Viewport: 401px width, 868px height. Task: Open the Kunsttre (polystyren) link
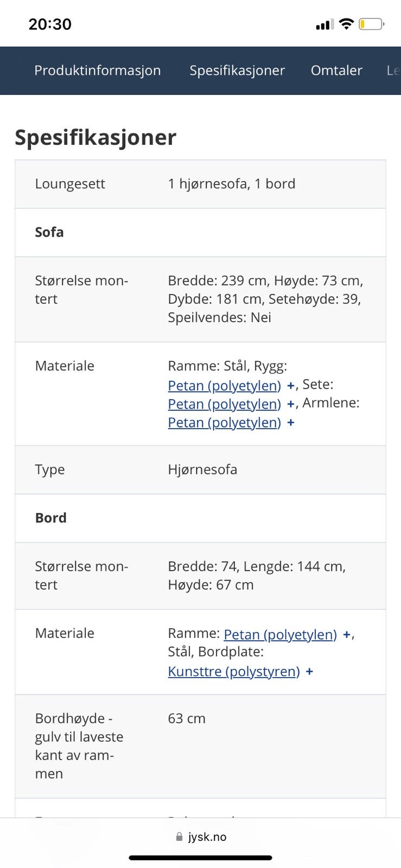point(233,671)
